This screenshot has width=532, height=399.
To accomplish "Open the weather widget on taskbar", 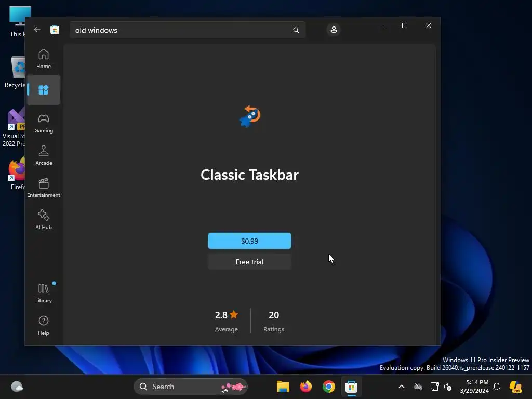I will point(17,387).
